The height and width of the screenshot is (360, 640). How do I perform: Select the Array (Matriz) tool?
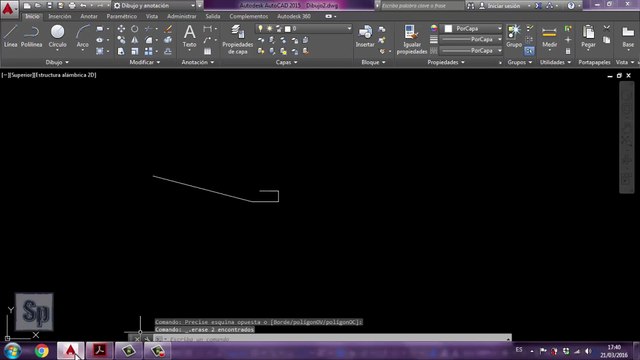(149, 51)
